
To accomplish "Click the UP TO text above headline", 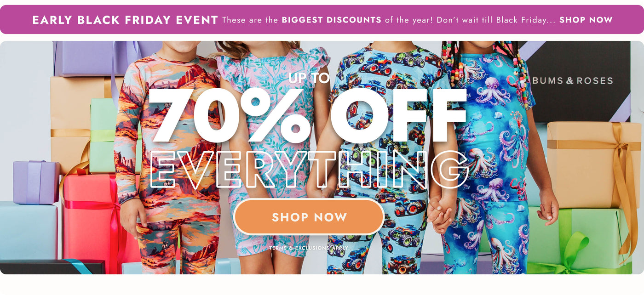I will tap(309, 78).
